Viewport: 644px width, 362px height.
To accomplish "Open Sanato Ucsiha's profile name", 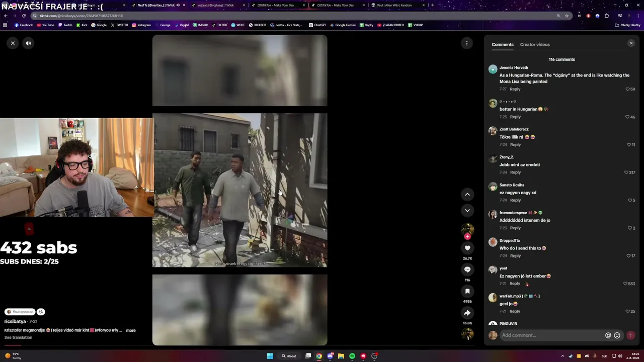I will click(x=512, y=185).
